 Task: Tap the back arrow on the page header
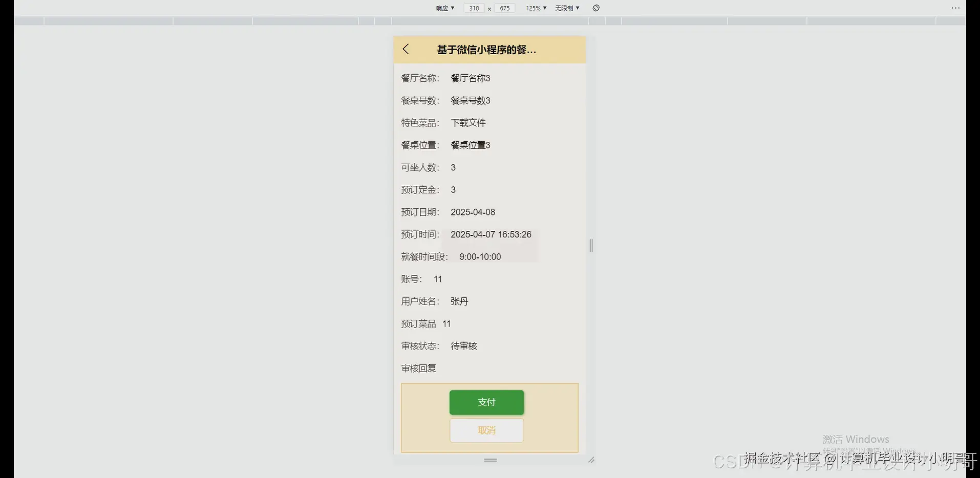[x=406, y=49]
